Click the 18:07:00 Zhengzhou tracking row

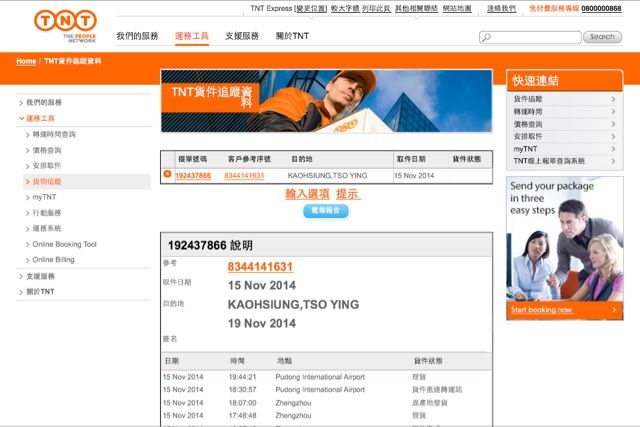click(x=327, y=403)
